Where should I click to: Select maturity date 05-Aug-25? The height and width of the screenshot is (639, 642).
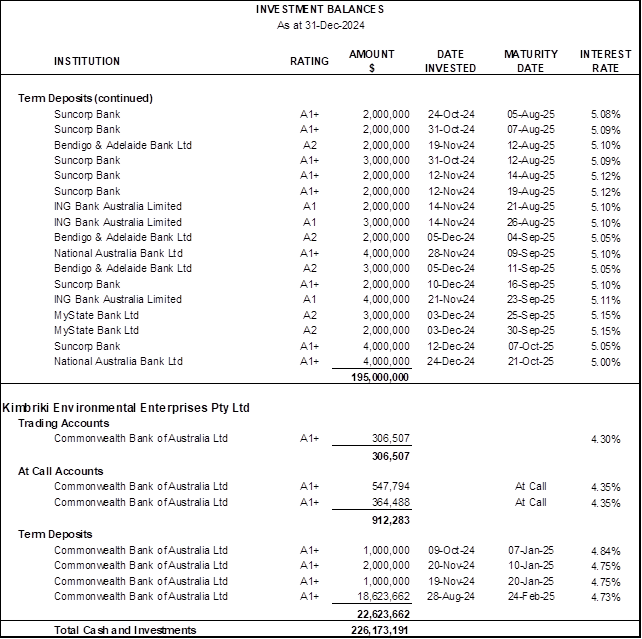click(531, 114)
